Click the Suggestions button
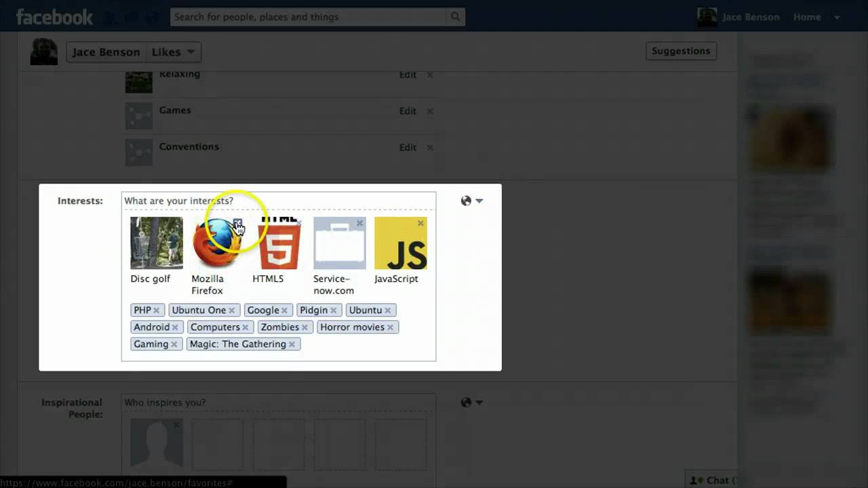This screenshot has height=488, width=868. (x=681, y=51)
